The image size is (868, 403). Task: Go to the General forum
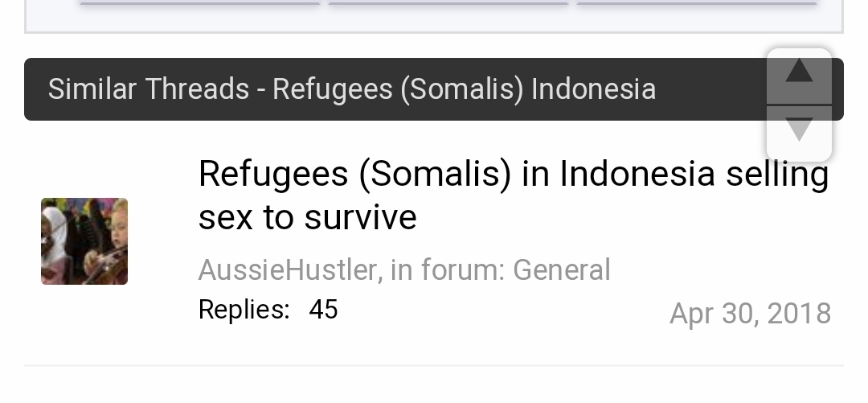[561, 270]
